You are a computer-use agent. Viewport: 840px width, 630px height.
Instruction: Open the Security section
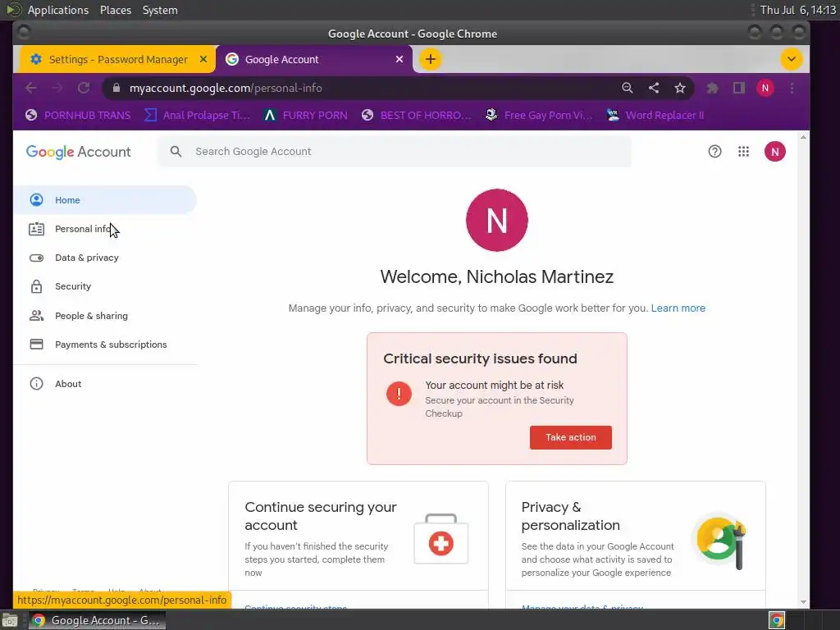[105, 286]
